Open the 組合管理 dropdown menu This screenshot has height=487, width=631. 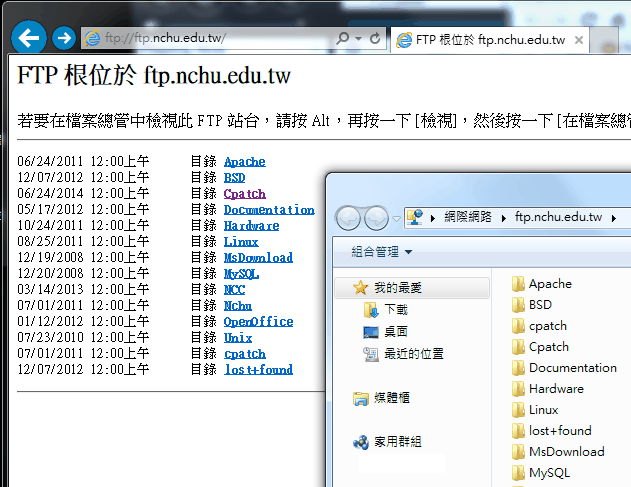point(381,252)
